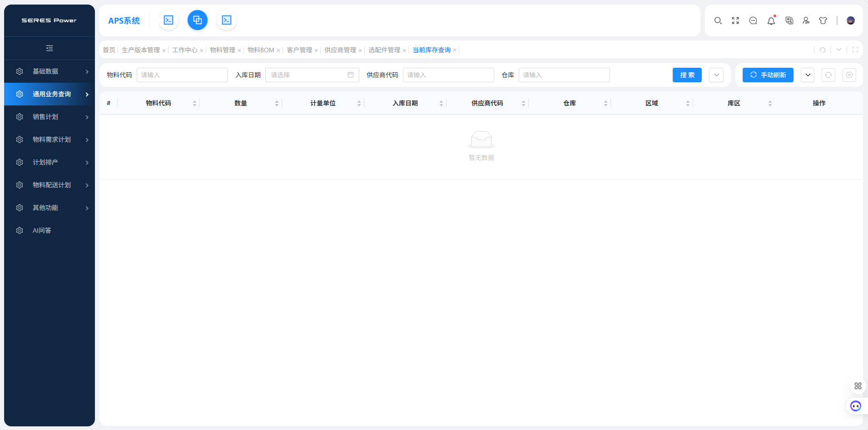
Task: Focus the 物料代码 input field
Action: pos(182,75)
